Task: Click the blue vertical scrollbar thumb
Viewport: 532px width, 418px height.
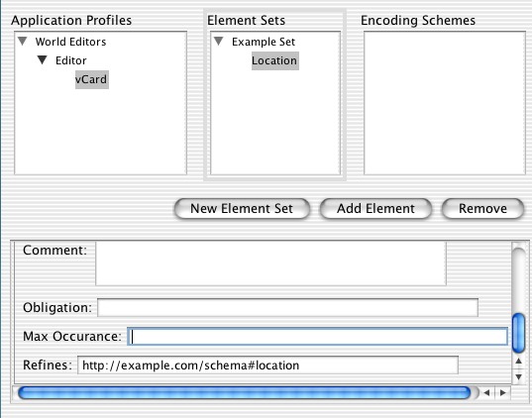Action: [518, 333]
